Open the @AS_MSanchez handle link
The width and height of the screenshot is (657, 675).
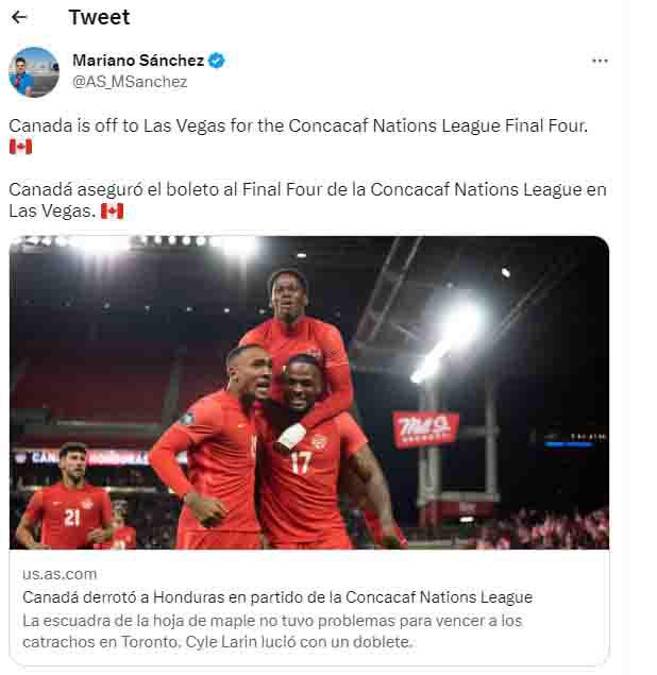click(x=130, y=82)
